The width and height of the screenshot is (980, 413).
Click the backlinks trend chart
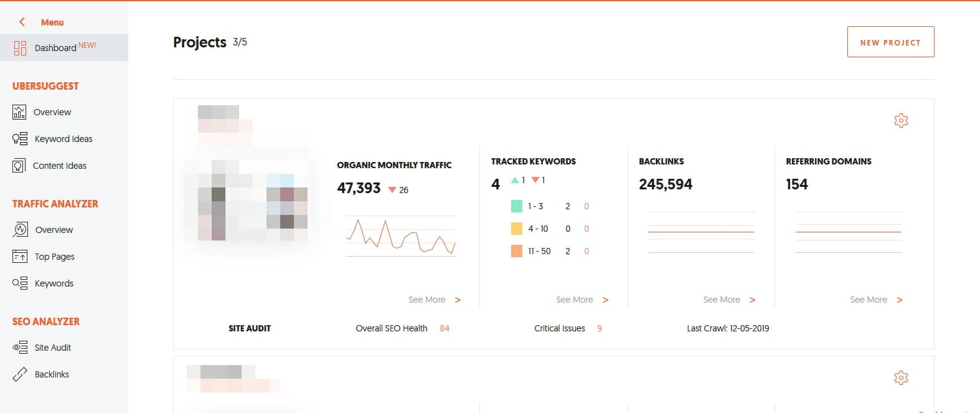point(701,232)
